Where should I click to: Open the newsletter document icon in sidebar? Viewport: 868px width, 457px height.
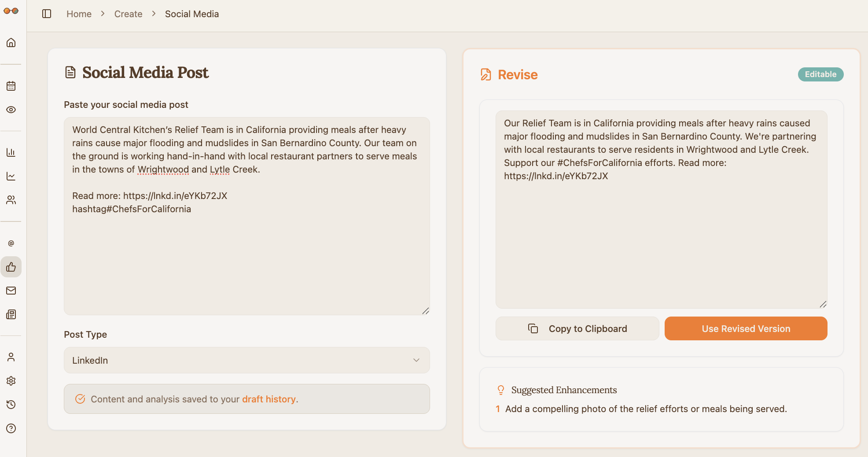pyautogui.click(x=11, y=314)
